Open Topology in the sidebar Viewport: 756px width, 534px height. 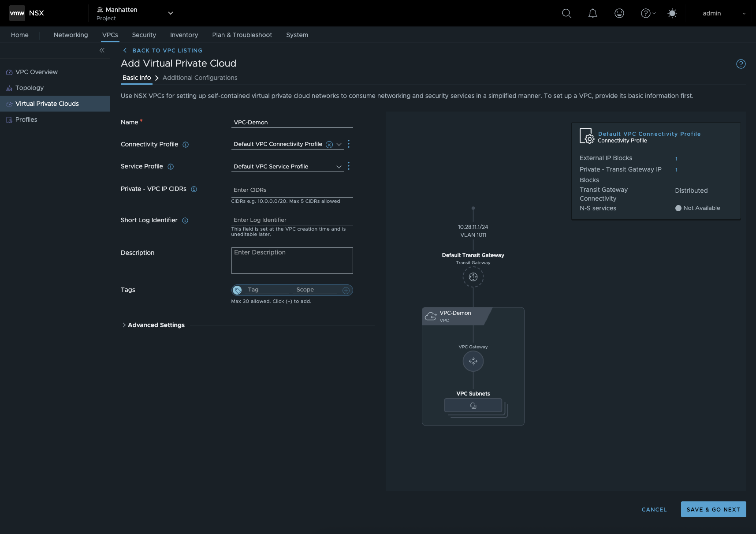(x=30, y=88)
